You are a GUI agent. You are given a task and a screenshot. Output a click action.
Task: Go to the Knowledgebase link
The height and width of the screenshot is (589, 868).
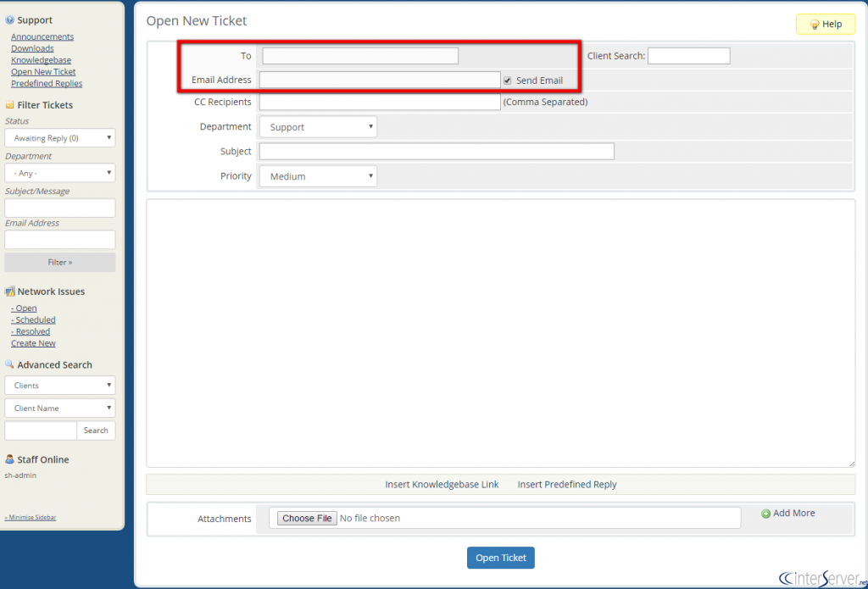41,60
